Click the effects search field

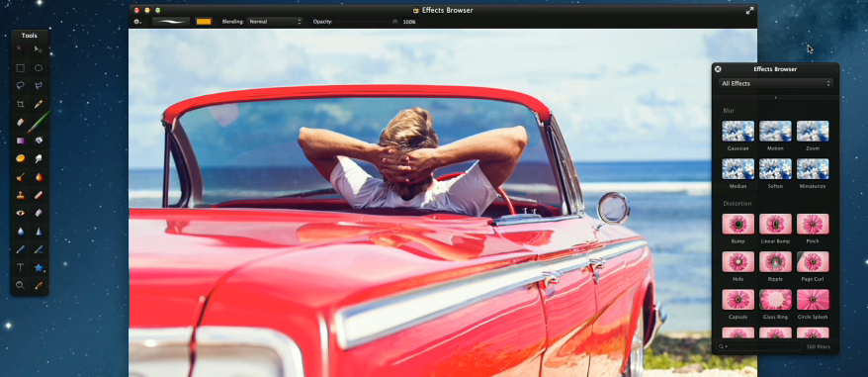pyautogui.click(x=759, y=346)
